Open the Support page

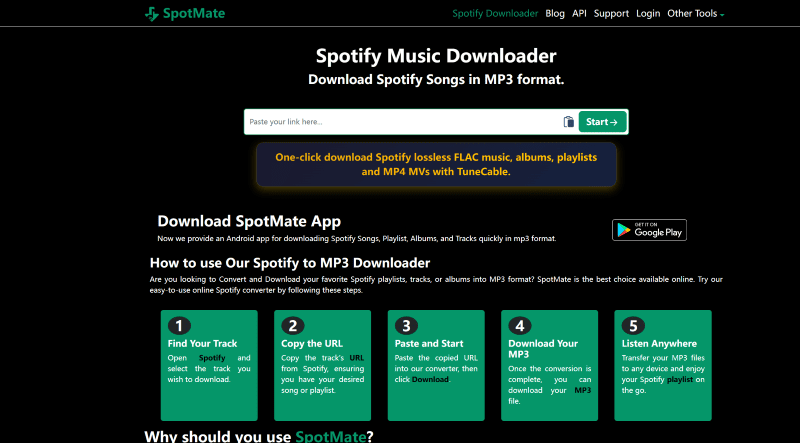pyautogui.click(x=611, y=14)
